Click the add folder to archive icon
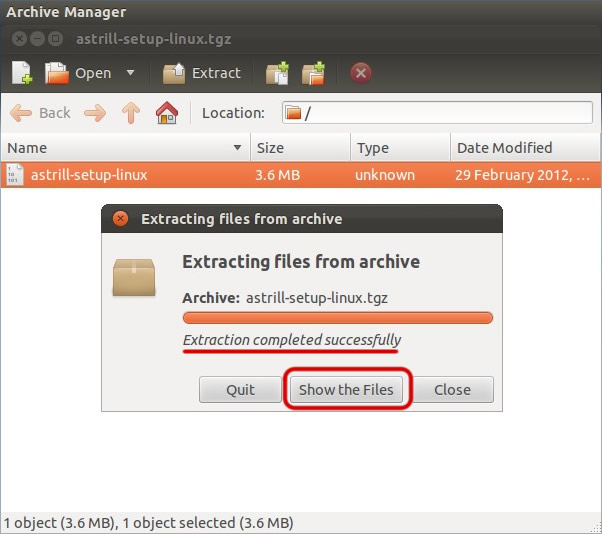The height and width of the screenshot is (534, 602). click(x=313, y=73)
